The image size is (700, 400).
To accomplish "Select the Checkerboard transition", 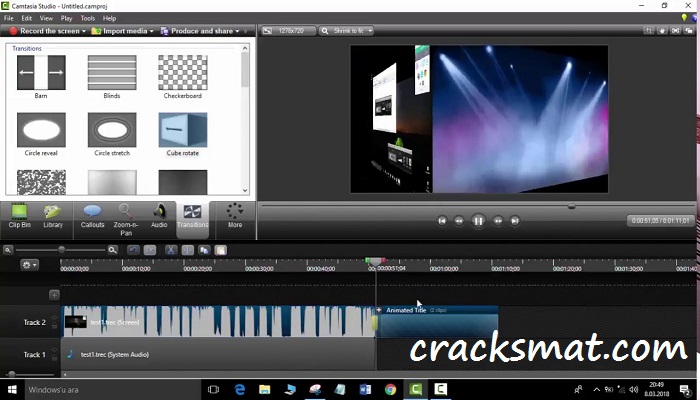I will (183, 77).
